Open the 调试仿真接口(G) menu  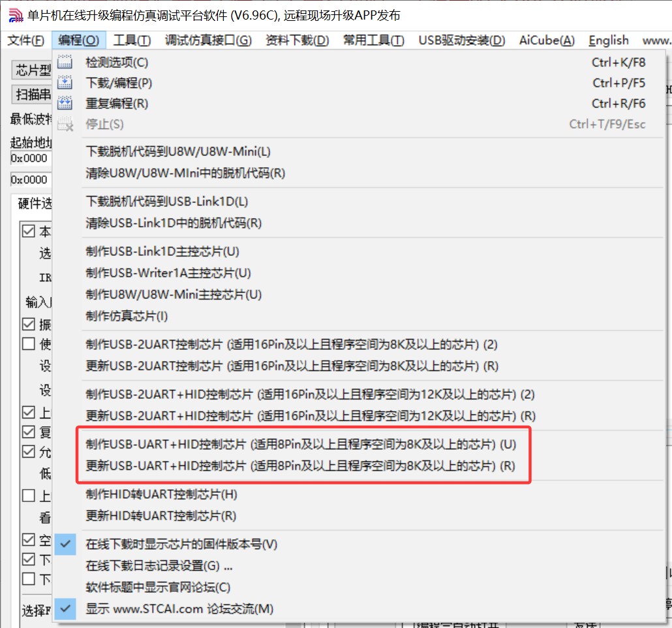[208, 40]
